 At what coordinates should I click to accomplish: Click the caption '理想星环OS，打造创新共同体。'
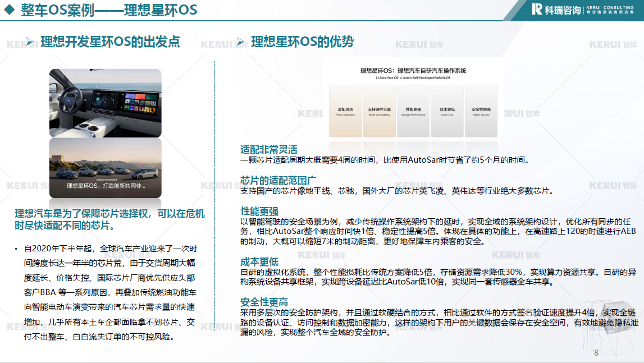[106, 186]
